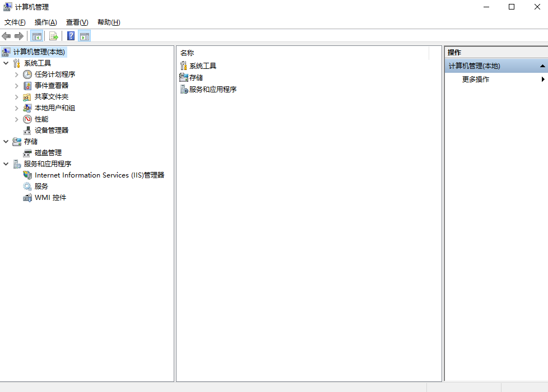548x392 pixels.
Task: Open 设备管理器 in the left tree
Action: (x=51, y=130)
